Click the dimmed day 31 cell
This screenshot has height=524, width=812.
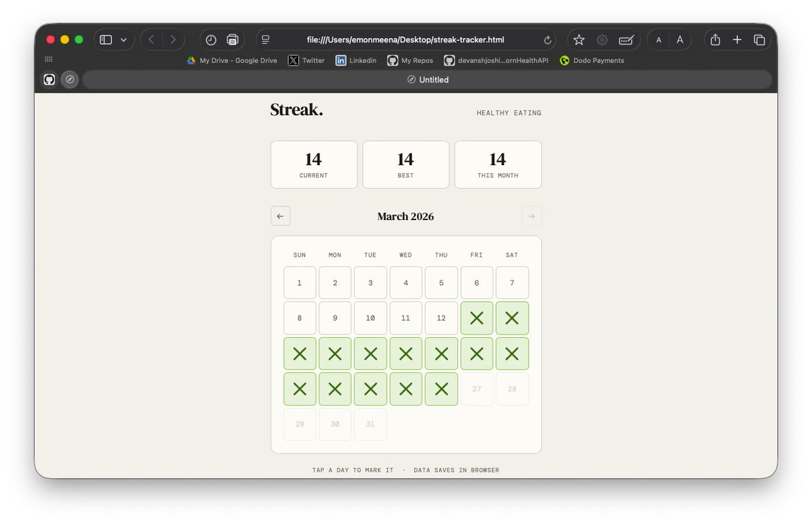click(x=370, y=424)
